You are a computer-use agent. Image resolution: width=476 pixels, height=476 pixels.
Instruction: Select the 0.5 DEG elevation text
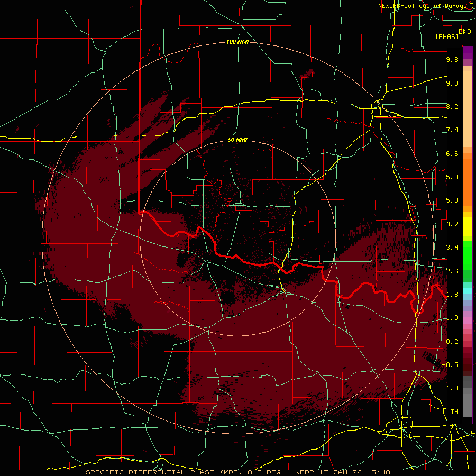pos(265,472)
